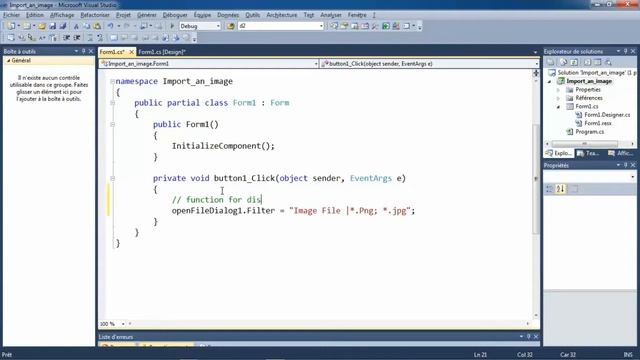The width and height of the screenshot is (640, 360).
Task: Open the Fichier menu
Action: 11,15
